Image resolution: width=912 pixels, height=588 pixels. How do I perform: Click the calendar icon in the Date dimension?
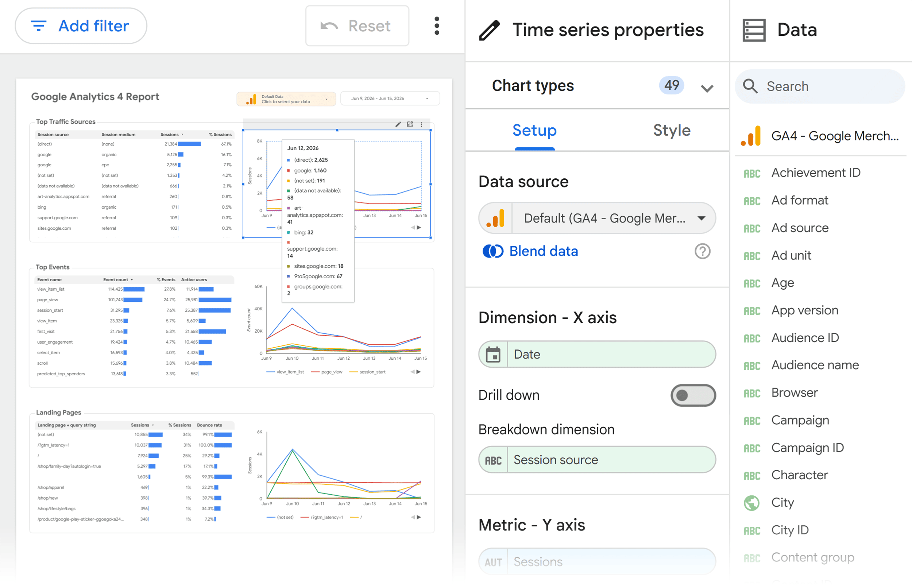(493, 354)
